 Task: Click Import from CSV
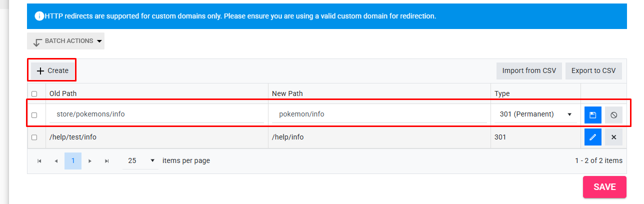529,70
